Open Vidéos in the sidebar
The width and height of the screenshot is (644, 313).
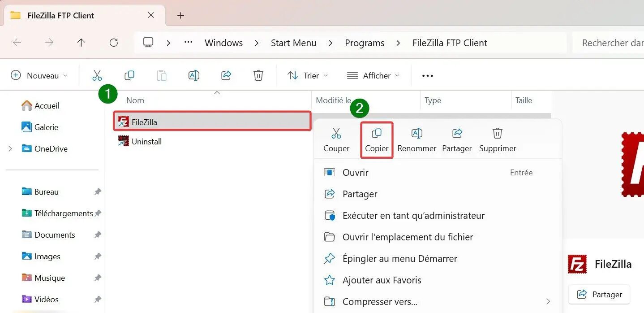(40, 300)
